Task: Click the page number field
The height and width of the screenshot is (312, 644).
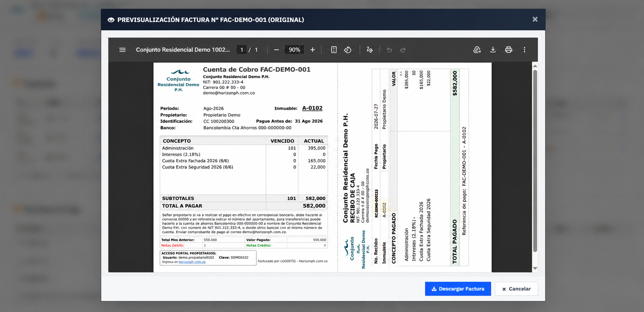Action: [242, 50]
